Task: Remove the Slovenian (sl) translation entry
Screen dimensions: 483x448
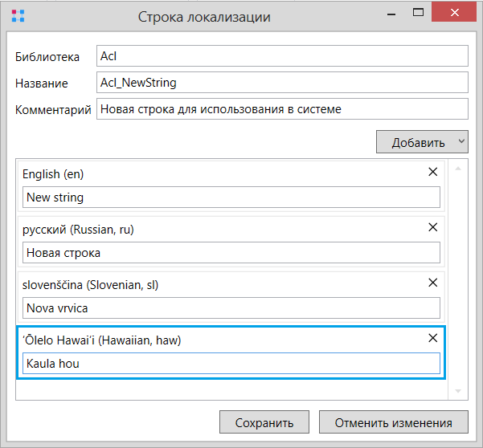Action: (x=433, y=283)
